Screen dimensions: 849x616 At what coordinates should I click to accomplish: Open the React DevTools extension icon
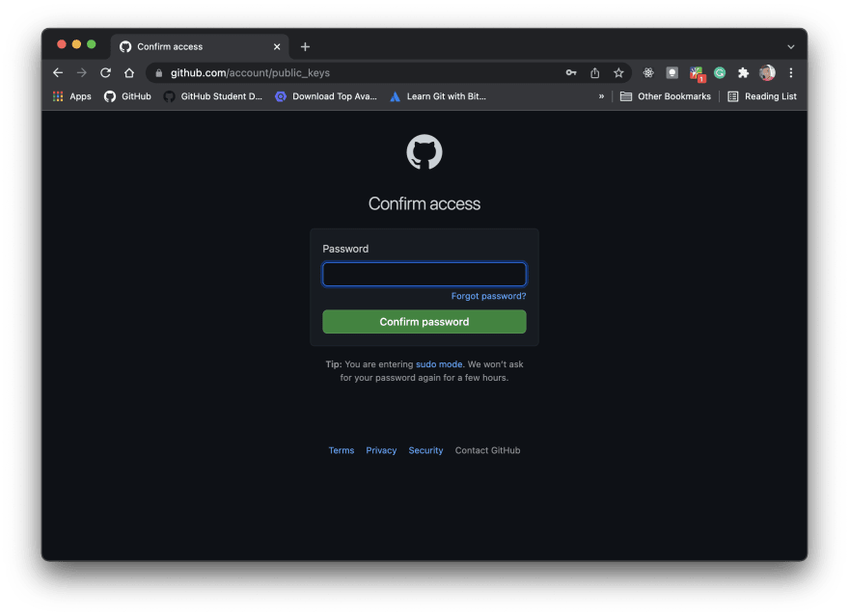tap(648, 72)
